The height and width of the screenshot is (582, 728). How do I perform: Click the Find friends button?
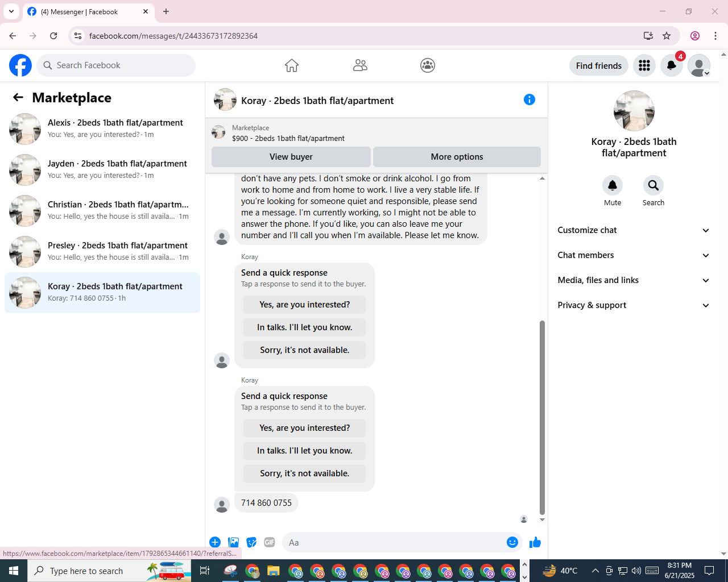click(599, 65)
